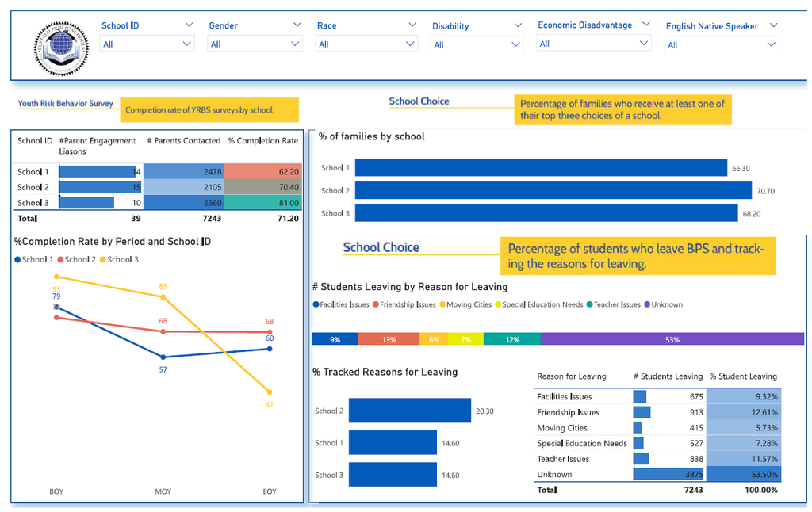Screen dimensions: 812x512
Task: Collapse the School ID slicer header chevron
Action: pos(189,25)
